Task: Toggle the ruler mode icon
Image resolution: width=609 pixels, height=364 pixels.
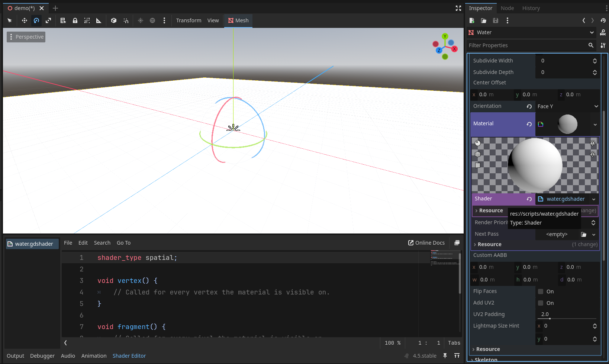Action: click(x=99, y=20)
